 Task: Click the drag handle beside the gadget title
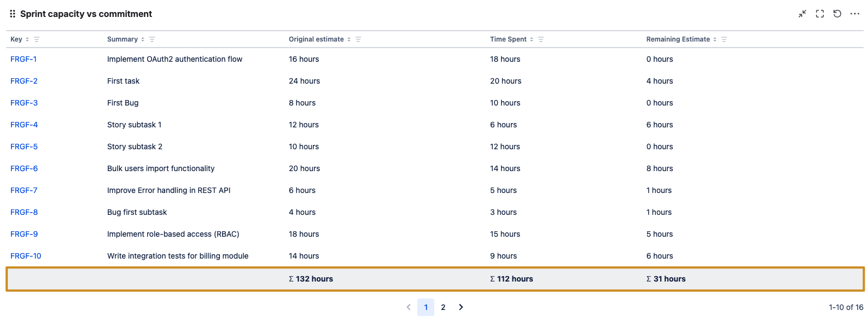pyautogui.click(x=13, y=14)
